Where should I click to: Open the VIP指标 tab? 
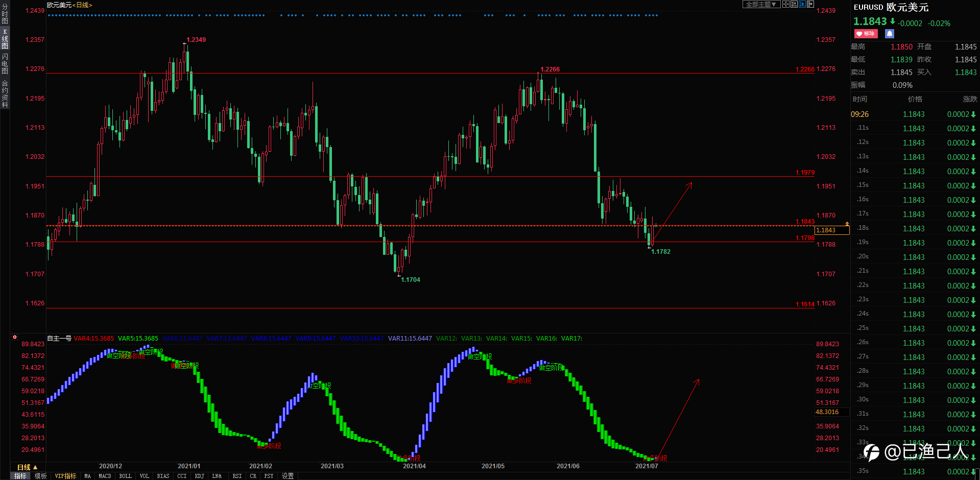click(x=65, y=476)
